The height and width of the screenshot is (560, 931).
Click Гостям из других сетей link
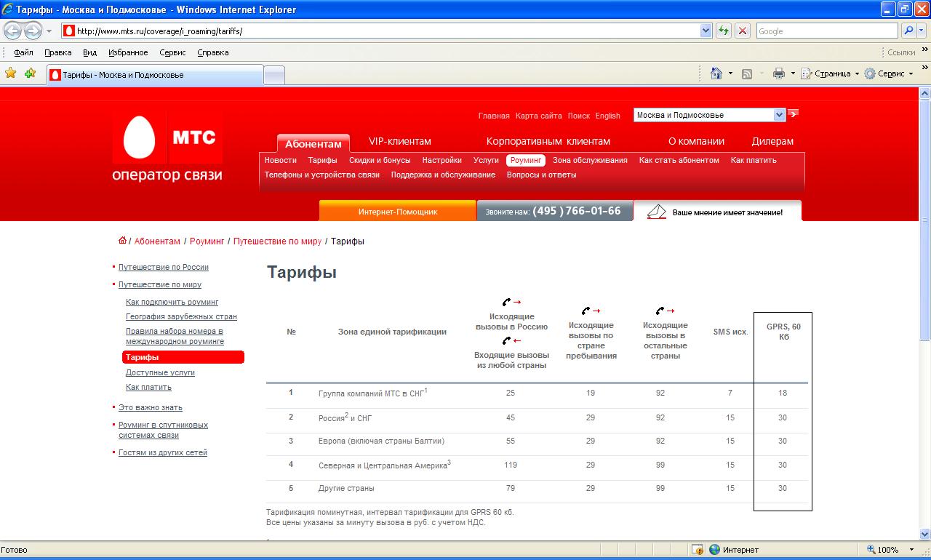click(163, 452)
